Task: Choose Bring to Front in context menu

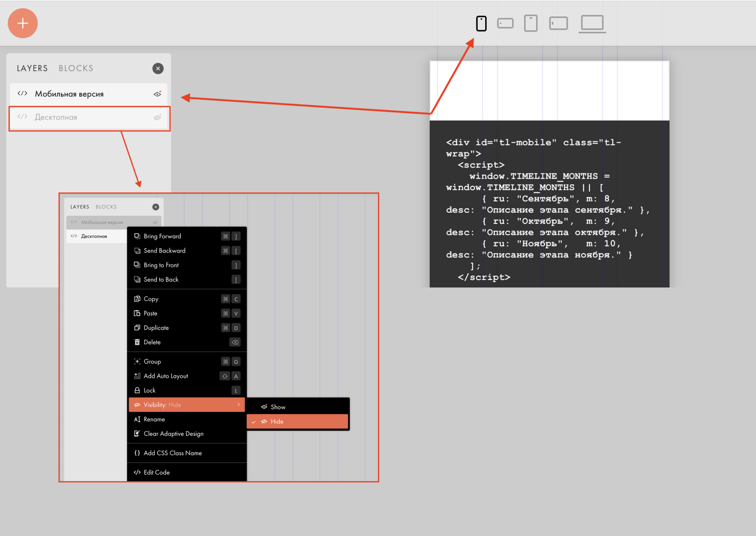Action: coord(187,265)
